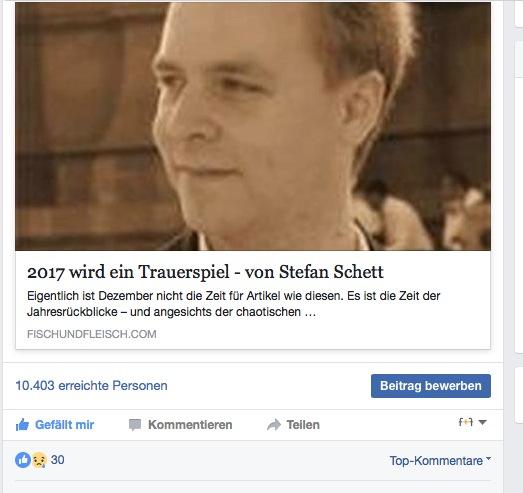This screenshot has width=523, height=493.
Task: Click the article preview photo of the man
Action: (x=253, y=126)
